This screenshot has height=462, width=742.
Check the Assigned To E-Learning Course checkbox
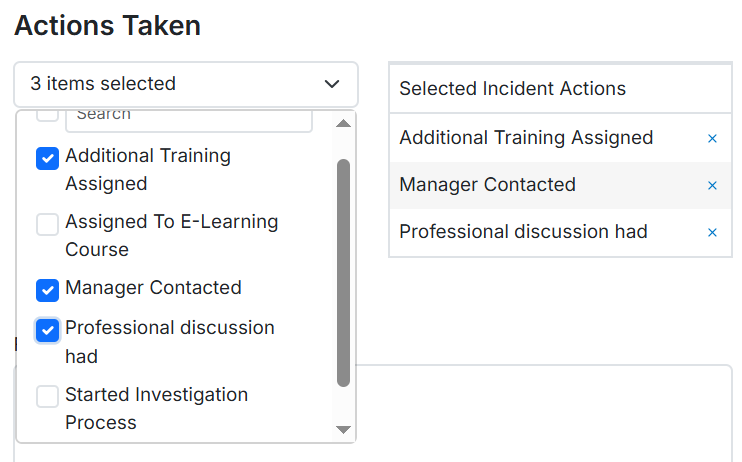click(x=47, y=224)
